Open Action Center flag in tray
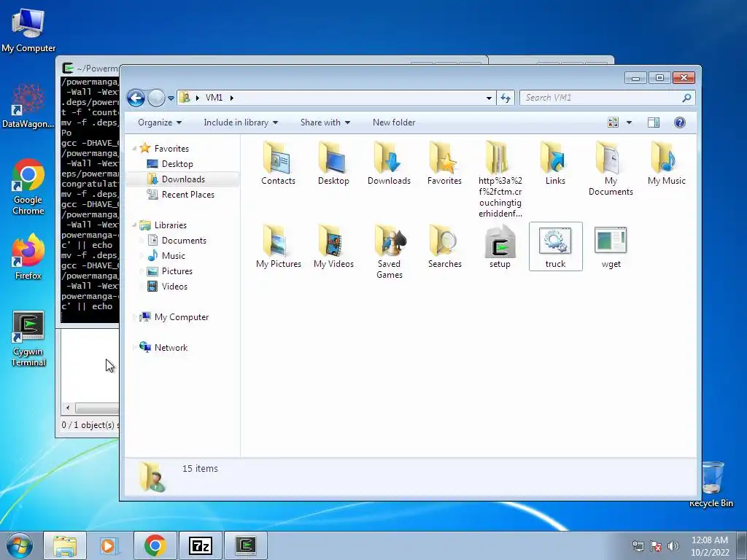The height and width of the screenshot is (560, 747). [656, 545]
